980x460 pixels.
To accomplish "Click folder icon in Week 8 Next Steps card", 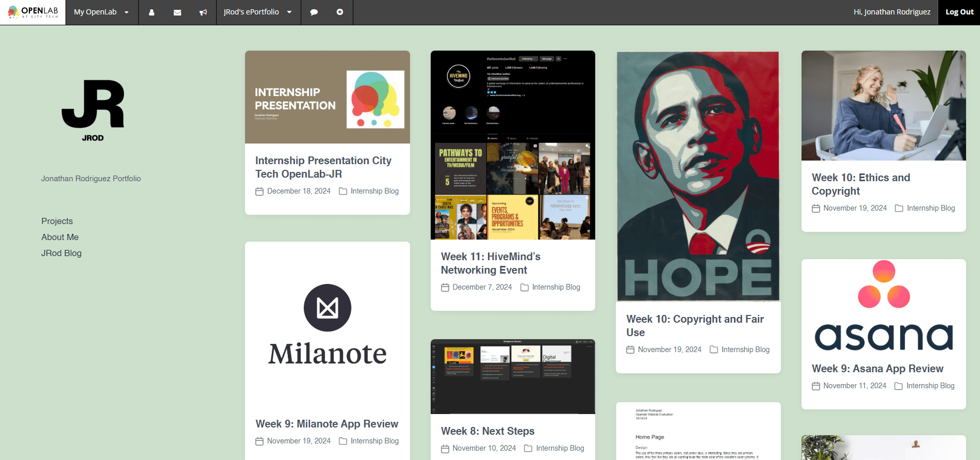I will coord(528,448).
